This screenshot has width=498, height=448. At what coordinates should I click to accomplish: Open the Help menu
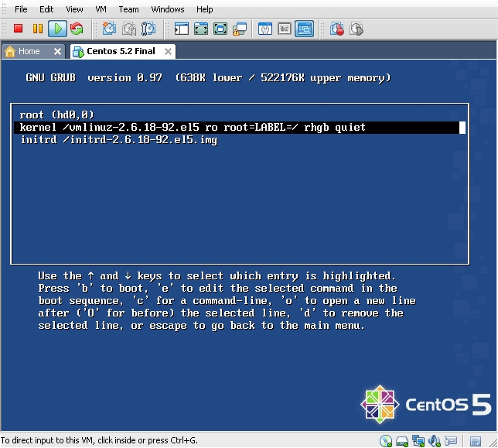[204, 9]
